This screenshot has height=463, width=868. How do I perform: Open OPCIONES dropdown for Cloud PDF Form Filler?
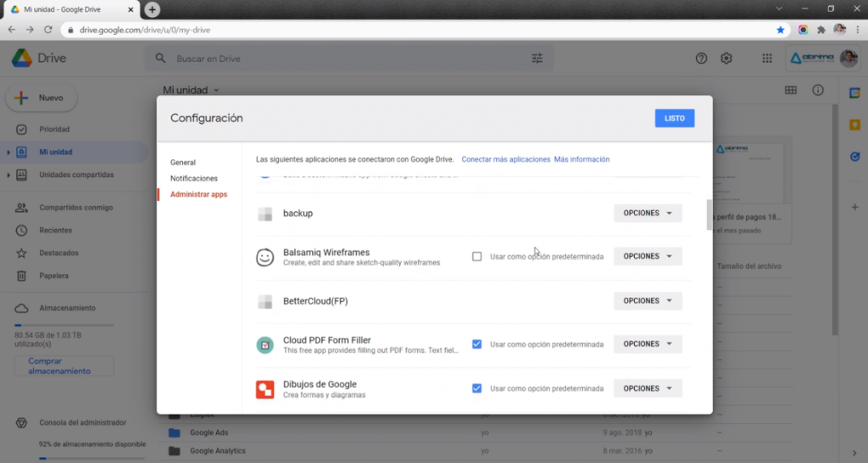tap(648, 344)
